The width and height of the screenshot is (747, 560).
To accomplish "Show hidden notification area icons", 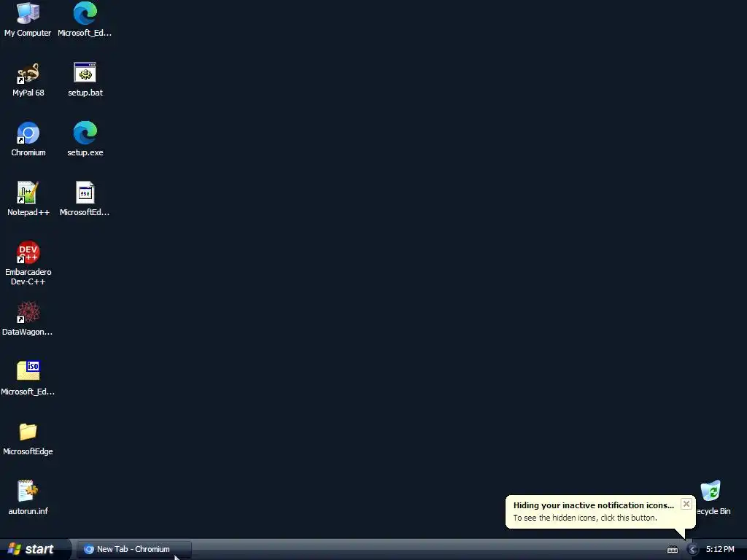I will [x=692, y=550].
